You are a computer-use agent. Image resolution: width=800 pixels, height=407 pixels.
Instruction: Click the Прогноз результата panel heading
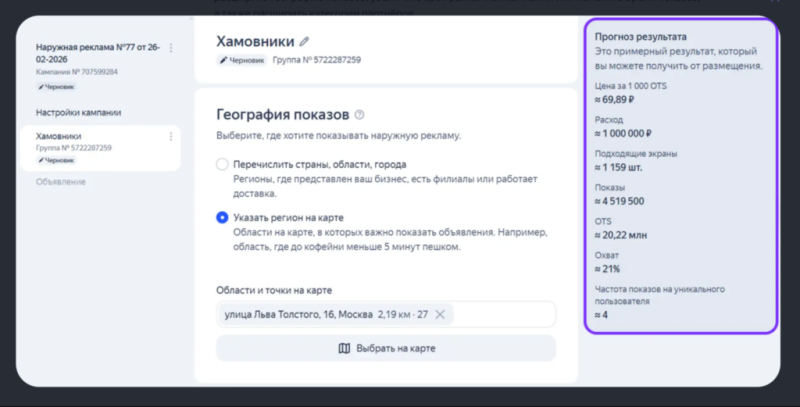(640, 37)
